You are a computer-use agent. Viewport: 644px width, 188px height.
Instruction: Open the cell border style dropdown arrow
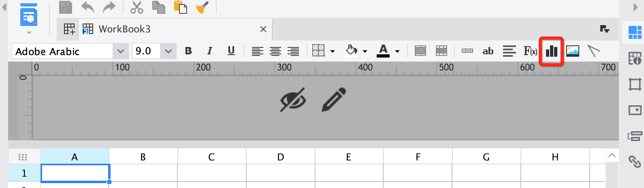click(x=333, y=51)
